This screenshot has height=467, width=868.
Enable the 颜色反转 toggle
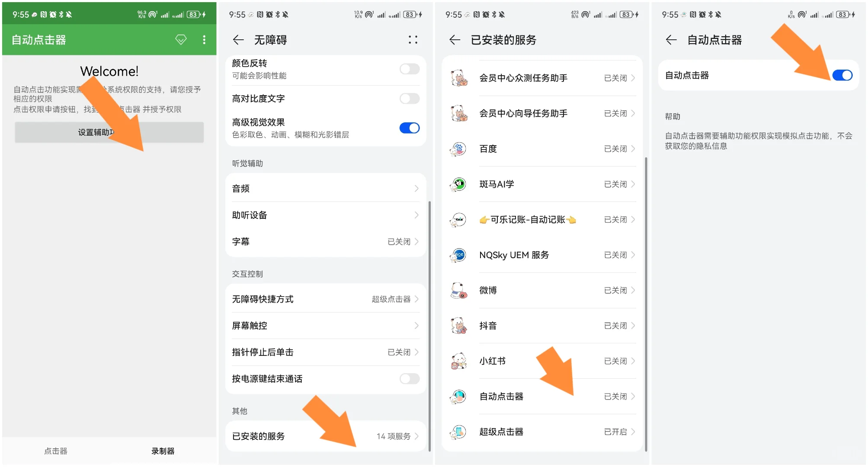(x=409, y=69)
